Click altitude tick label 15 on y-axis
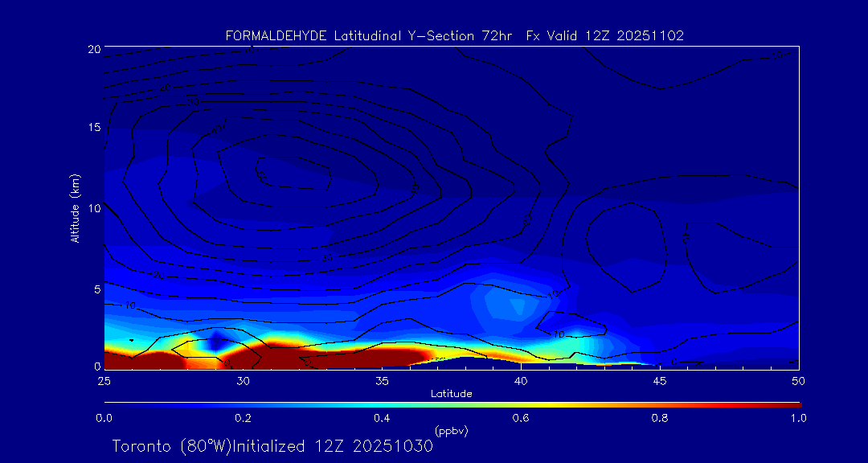The width and height of the screenshot is (868, 463). tap(92, 128)
